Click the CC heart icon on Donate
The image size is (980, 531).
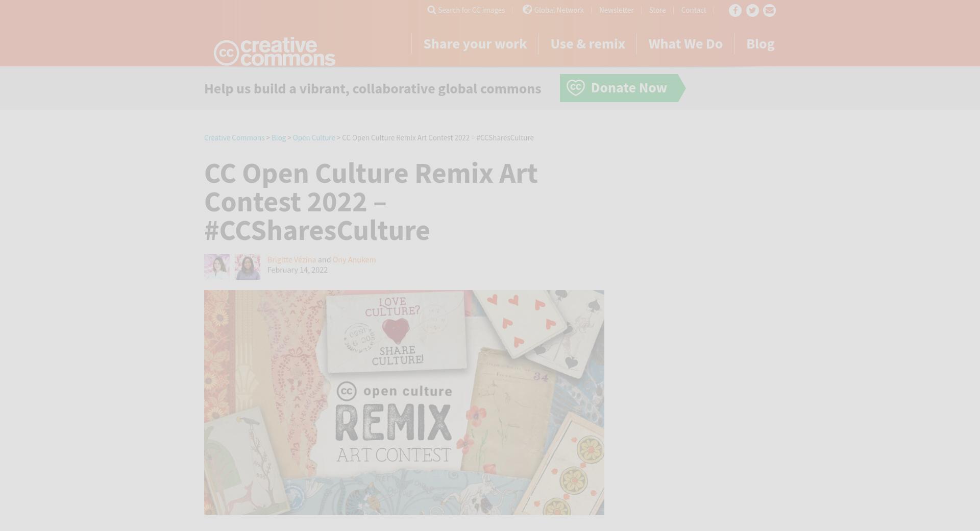(575, 87)
